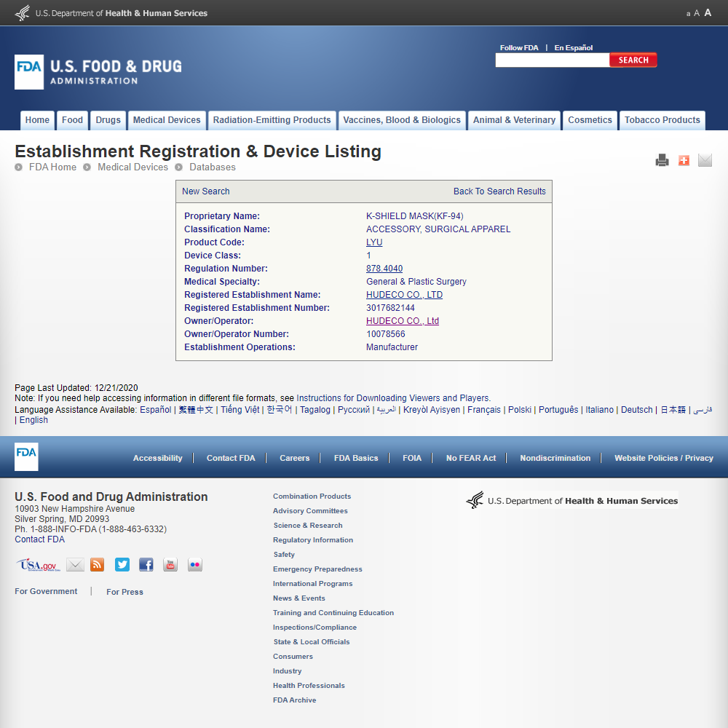Click Back To Search Results
Screen dimensions: 728x728
(499, 191)
